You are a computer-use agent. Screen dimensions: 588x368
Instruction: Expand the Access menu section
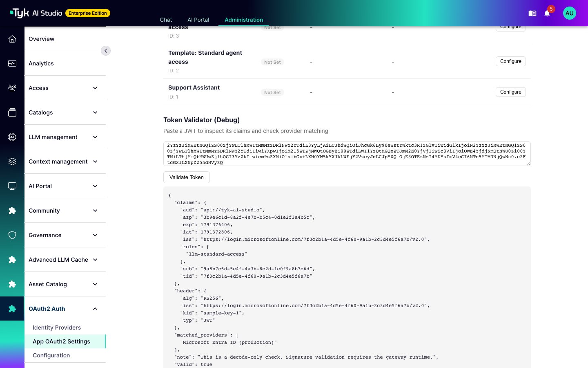(95, 88)
